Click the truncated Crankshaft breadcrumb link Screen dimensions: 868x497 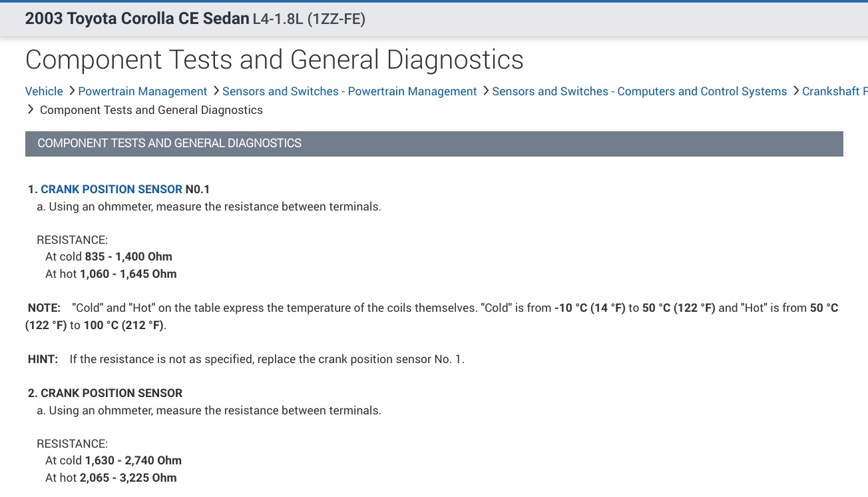click(834, 91)
